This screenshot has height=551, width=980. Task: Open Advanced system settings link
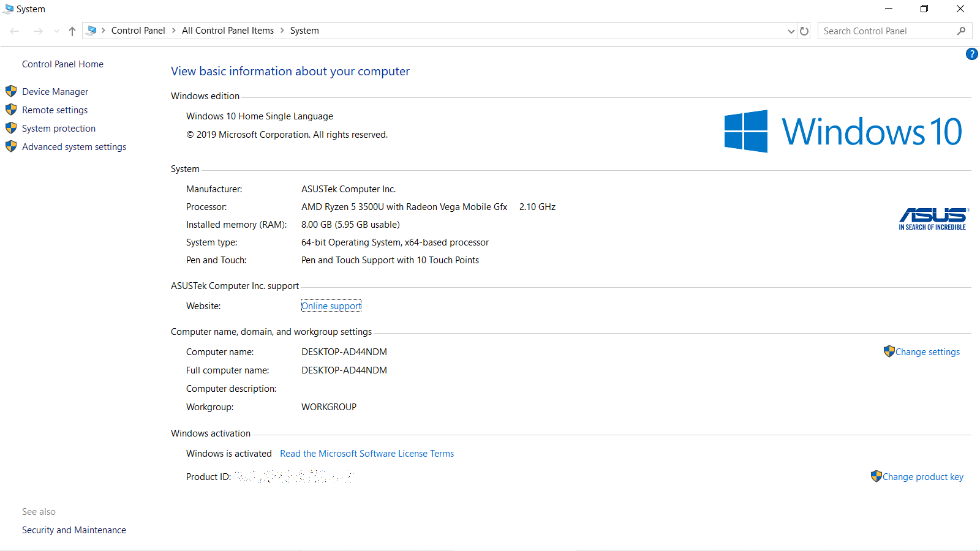74,147
